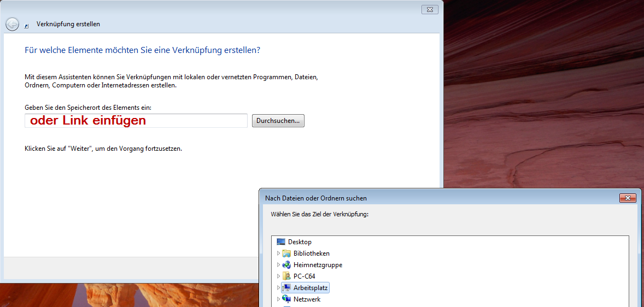The width and height of the screenshot is (644, 307).
Task: Expand the PC-C64 tree node
Action: (278, 276)
